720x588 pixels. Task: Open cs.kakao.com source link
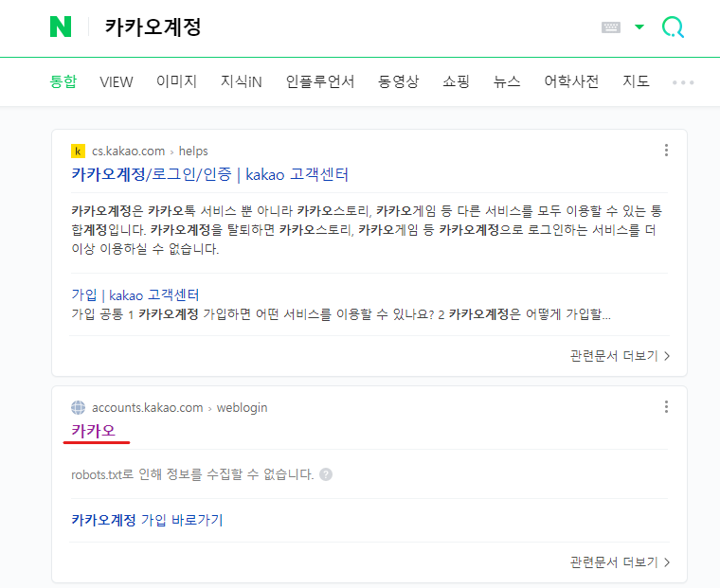[128, 151]
